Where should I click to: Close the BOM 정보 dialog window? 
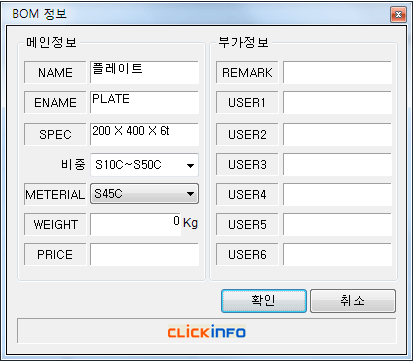398,15
